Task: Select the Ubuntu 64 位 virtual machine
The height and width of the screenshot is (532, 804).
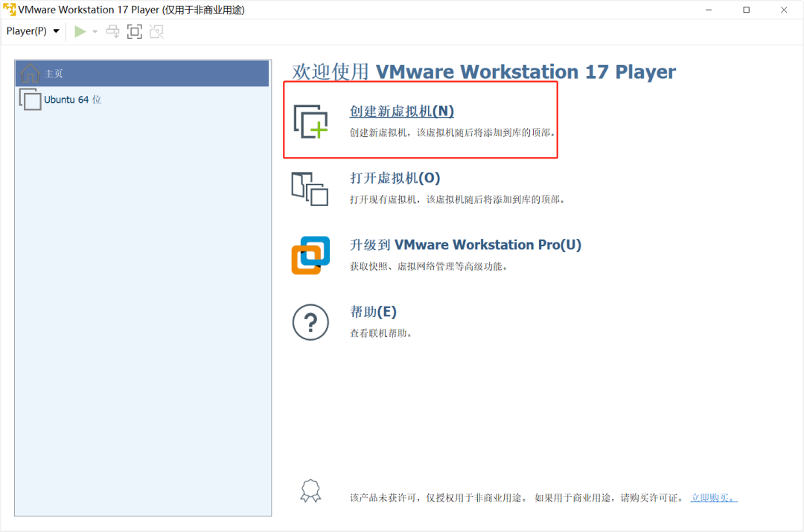Action: pyautogui.click(x=142, y=100)
